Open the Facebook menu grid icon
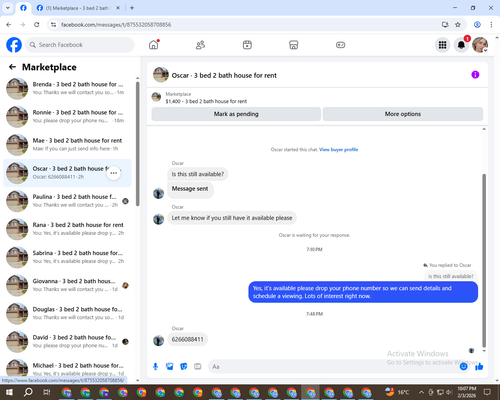This screenshot has width=500, height=400. tap(442, 45)
